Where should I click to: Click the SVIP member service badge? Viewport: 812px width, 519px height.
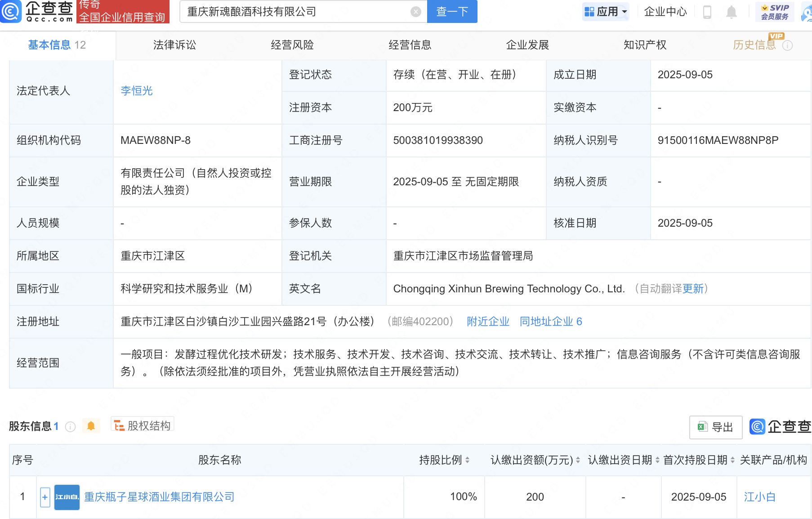coord(775,12)
